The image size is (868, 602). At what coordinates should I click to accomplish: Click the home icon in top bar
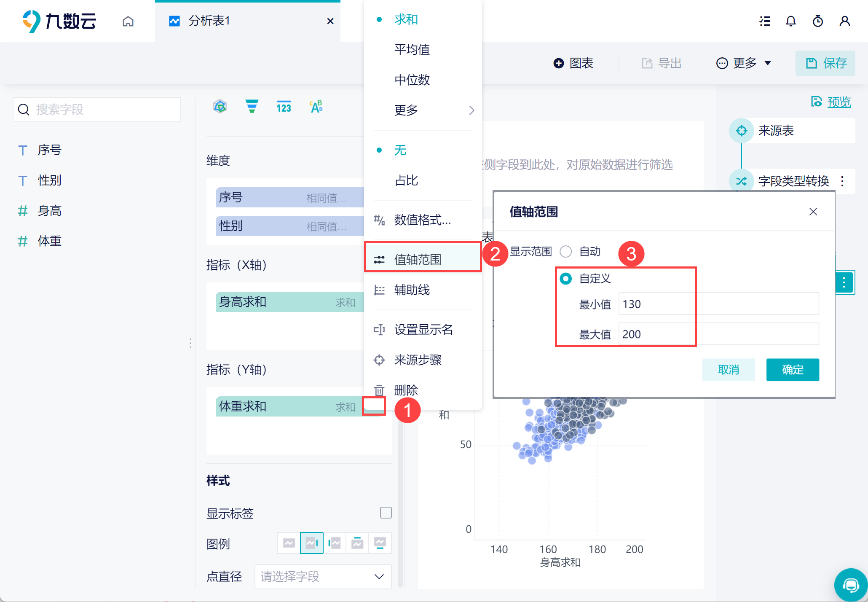point(128,21)
